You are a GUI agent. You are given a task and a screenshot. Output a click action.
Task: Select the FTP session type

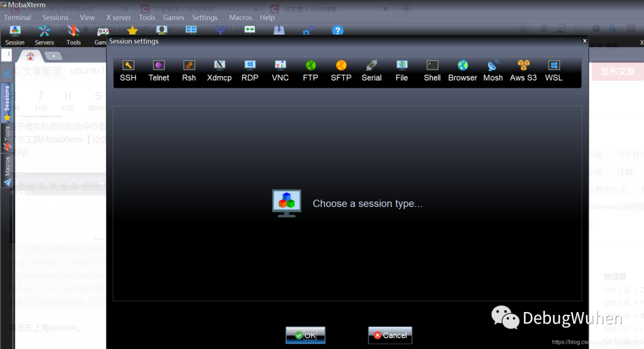click(x=311, y=71)
